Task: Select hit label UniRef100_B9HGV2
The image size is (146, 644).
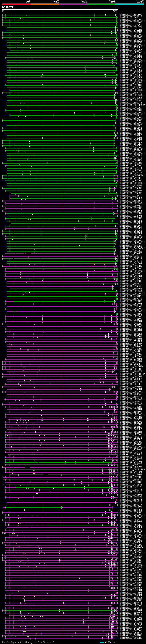Action: tap(131, 331)
